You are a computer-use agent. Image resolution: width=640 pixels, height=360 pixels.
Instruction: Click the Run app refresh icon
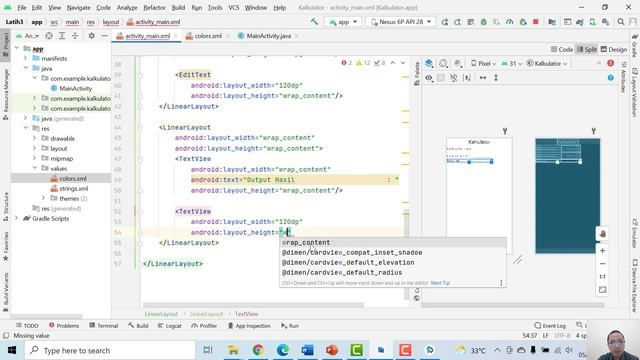(444, 22)
